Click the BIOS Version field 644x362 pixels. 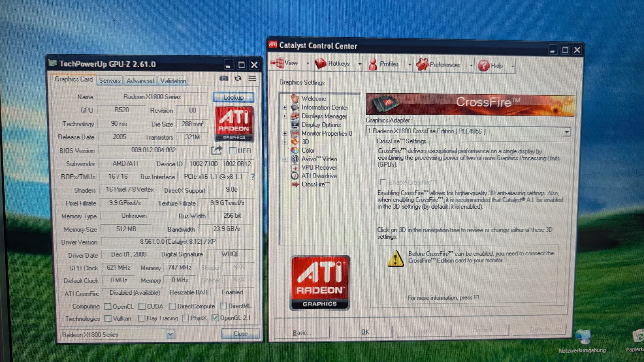(153, 150)
